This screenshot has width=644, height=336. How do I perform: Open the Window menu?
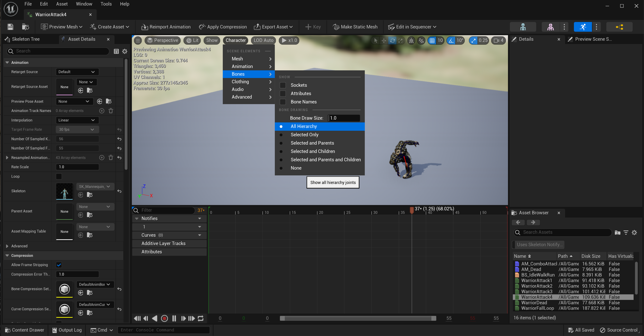(x=84, y=4)
